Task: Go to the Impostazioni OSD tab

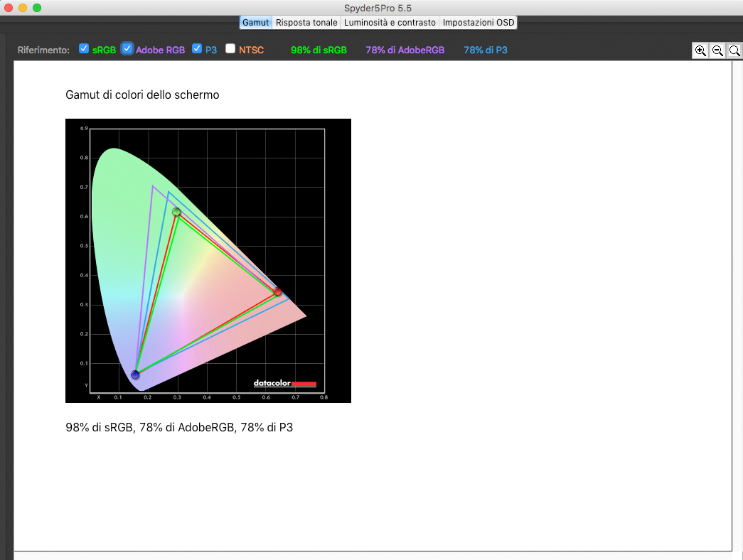Action: click(x=478, y=22)
